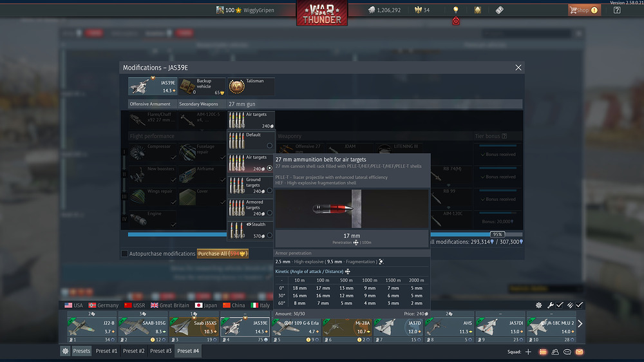The height and width of the screenshot is (362, 644).
Task: Select the Ground targets belt
Action: point(251,186)
